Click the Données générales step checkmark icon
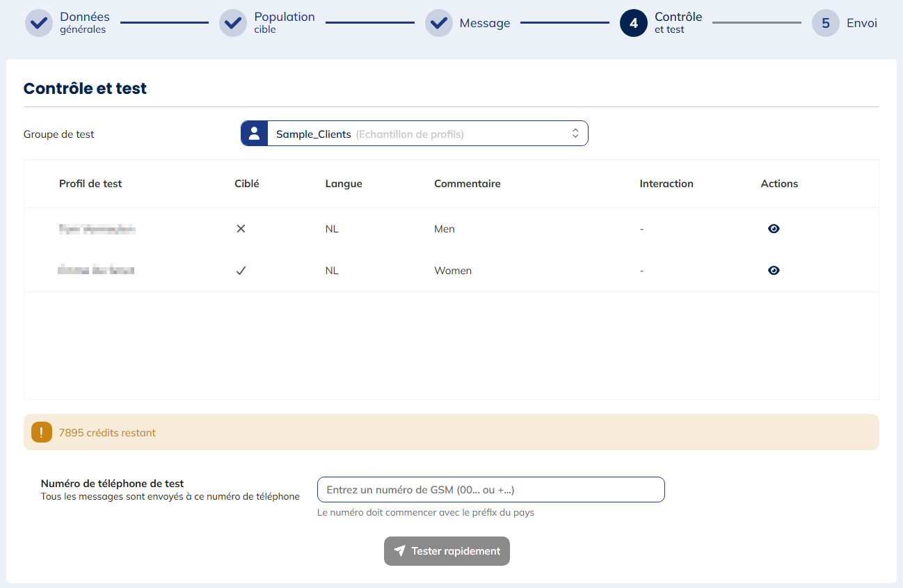903x588 pixels. (x=39, y=23)
